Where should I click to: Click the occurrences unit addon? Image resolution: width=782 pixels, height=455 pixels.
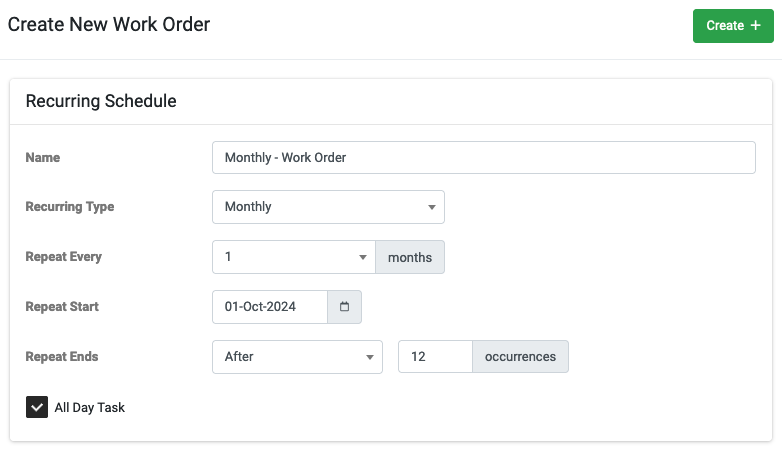[x=520, y=357]
